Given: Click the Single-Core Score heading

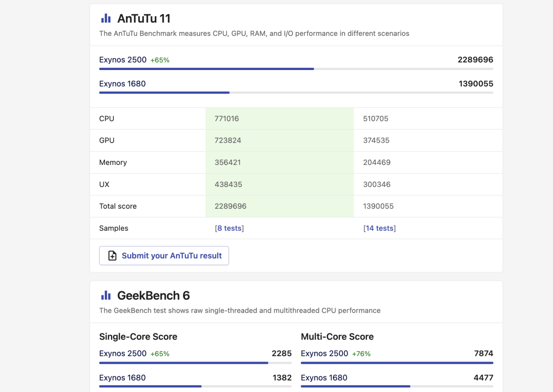Looking at the screenshot, I should pyautogui.click(x=138, y=337).
